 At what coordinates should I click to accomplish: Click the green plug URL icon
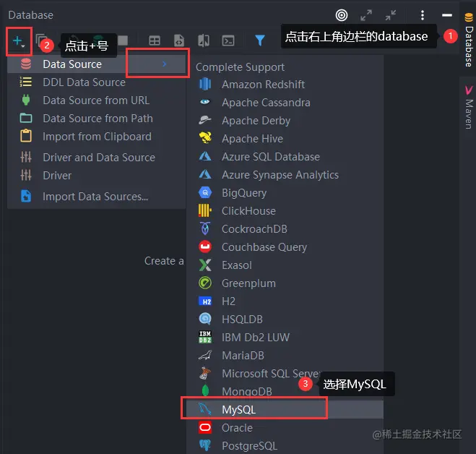[26, 100]
